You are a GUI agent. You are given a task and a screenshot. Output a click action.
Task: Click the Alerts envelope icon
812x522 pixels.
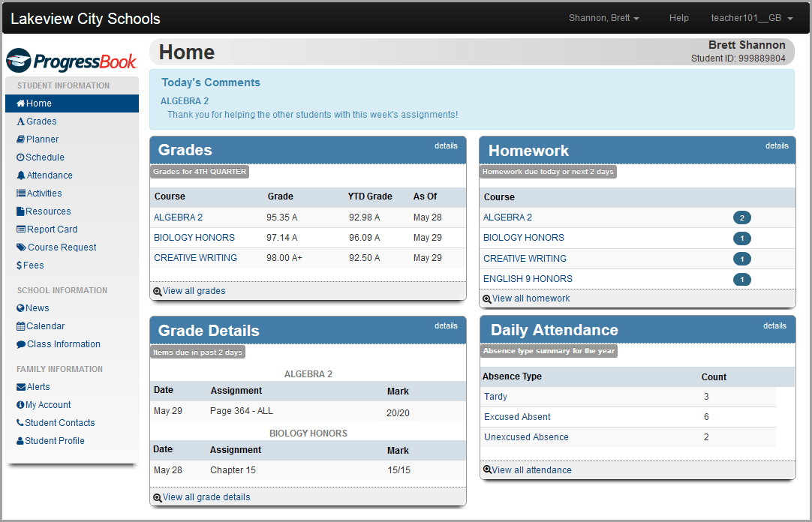(x=21, y=387)
